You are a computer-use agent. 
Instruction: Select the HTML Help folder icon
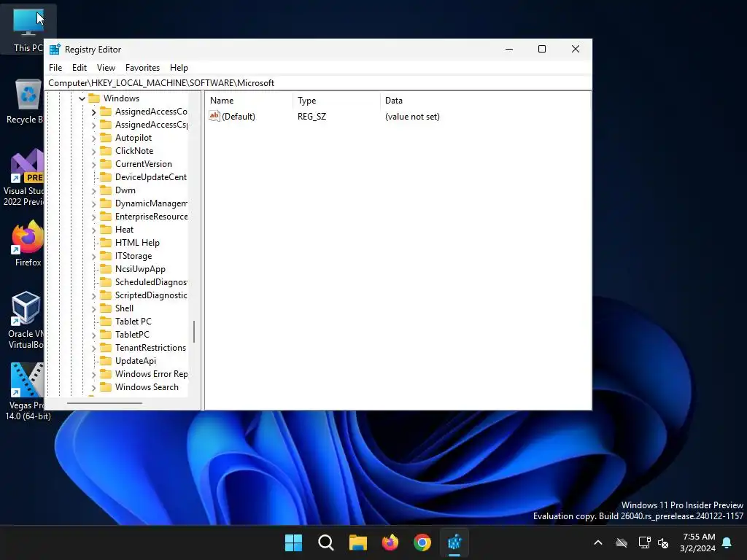106,243
